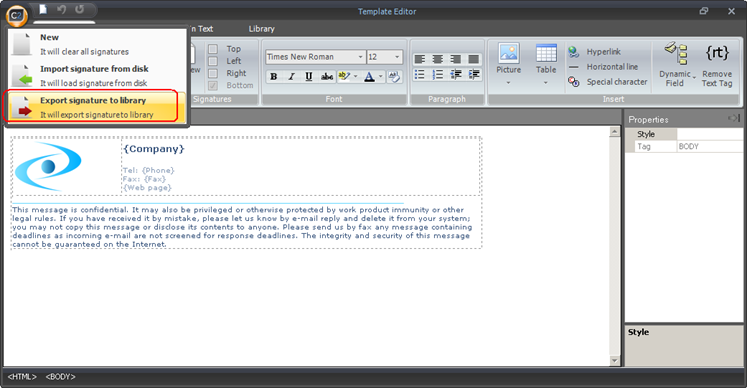Enable the Top signature checkbox
Image resolution: width=747 pixels, height=388 pixels.
(x=213, y=49)
